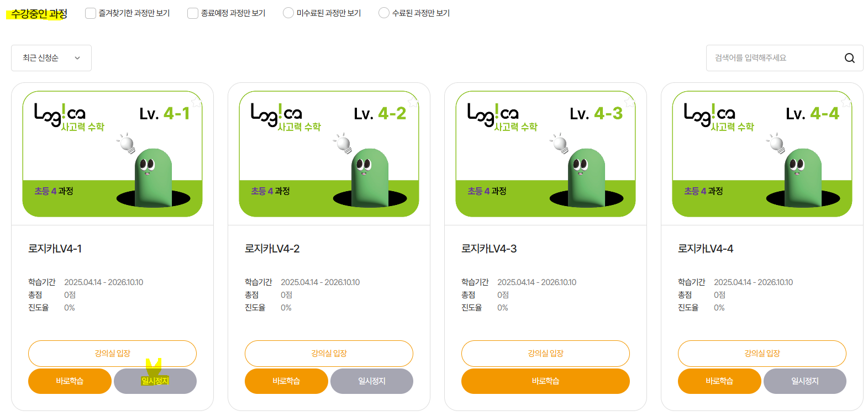The width and height of the screenshot is (868, 416).
Task: Tick the 즐겨찾기한 과정만 보기 checkbox
Action: coord(91,13)
